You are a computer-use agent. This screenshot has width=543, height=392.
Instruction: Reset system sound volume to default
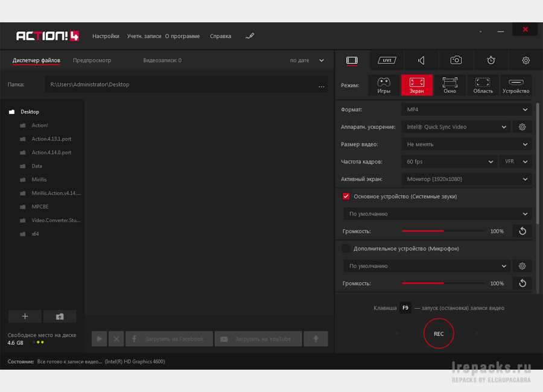pyautogui.click(x=522, y=231)
